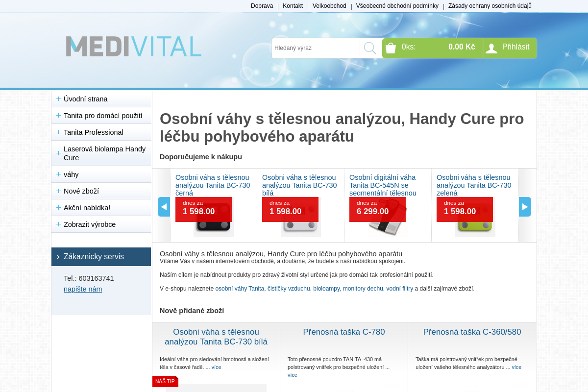Viewport: 588px width, 392px height.
Task: Click BC-545N scale thumbnail in carousel
Action: point(388,217)
